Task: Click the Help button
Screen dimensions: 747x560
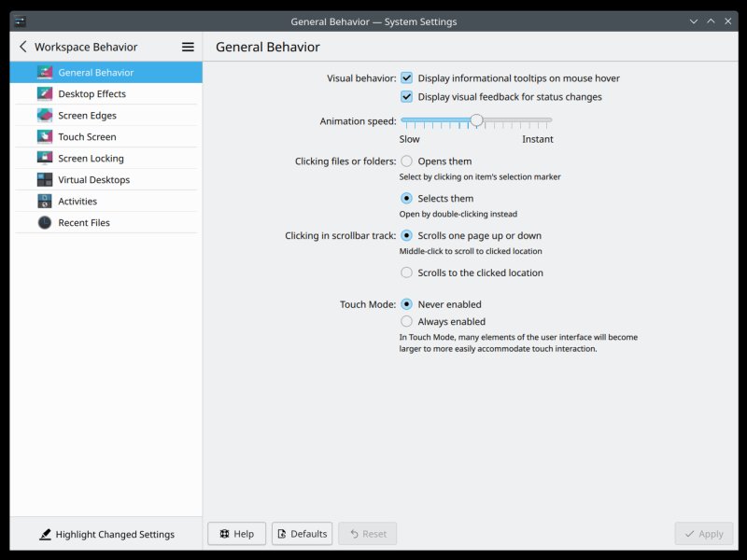Action: (x=236, y=534)
